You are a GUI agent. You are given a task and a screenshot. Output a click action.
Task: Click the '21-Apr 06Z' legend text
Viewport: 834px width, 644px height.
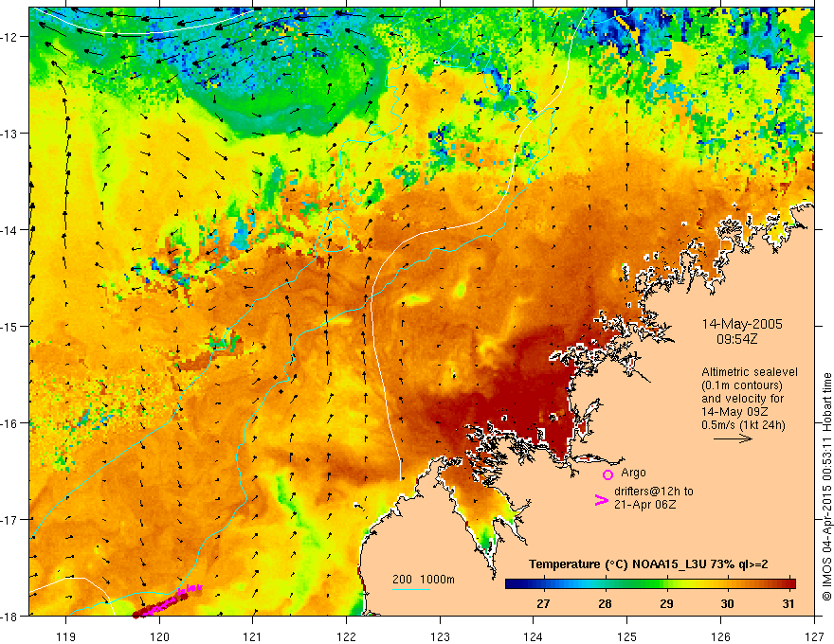(645, 505)
